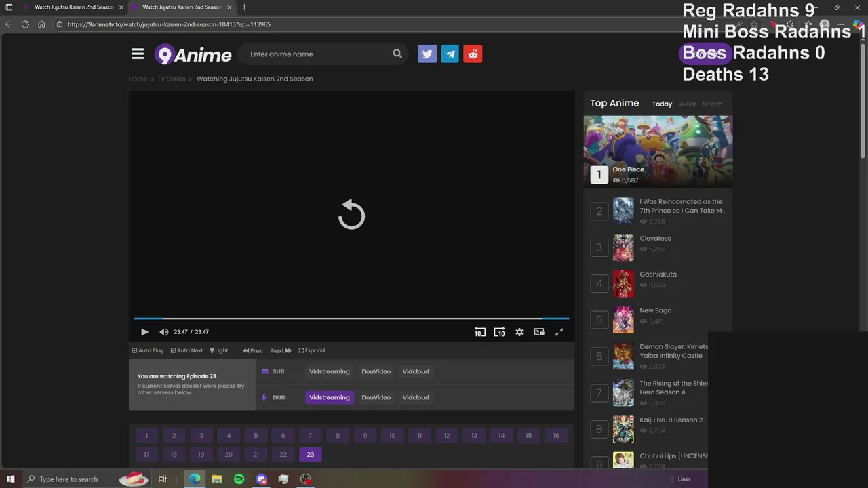Screen dimensions: 868x488
Task: Click the 9Anime logo
Action: (x=193, y=54)
